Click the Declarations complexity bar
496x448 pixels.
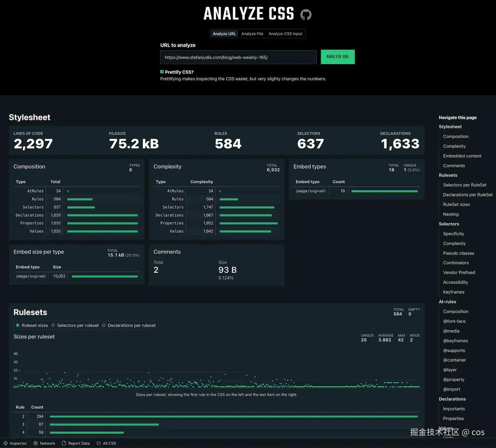click(x=246, y=215)
